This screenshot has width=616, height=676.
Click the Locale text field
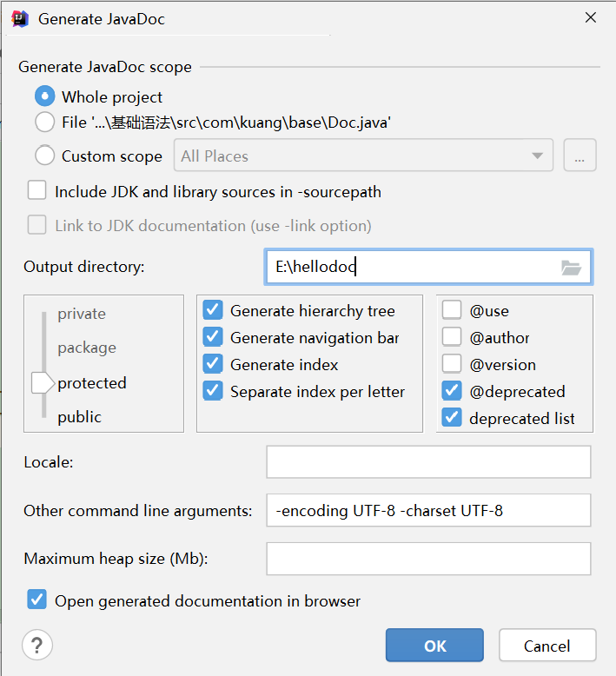[x=428, y=462]
